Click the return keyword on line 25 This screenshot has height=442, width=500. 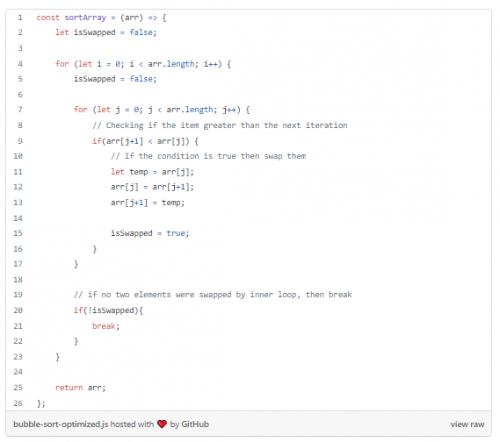[69, 387]
